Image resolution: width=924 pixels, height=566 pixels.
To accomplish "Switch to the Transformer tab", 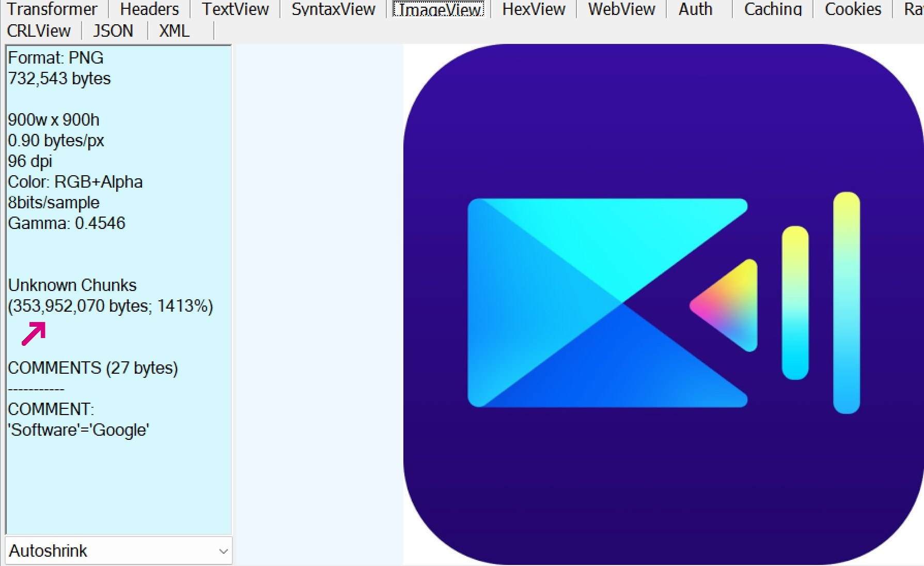I will pos(52,9).
